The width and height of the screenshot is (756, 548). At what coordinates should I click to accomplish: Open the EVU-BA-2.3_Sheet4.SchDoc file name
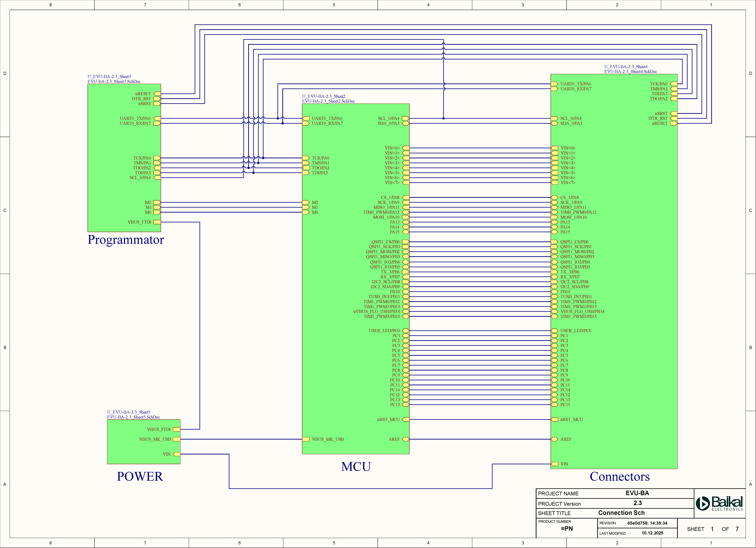point(631,72)
